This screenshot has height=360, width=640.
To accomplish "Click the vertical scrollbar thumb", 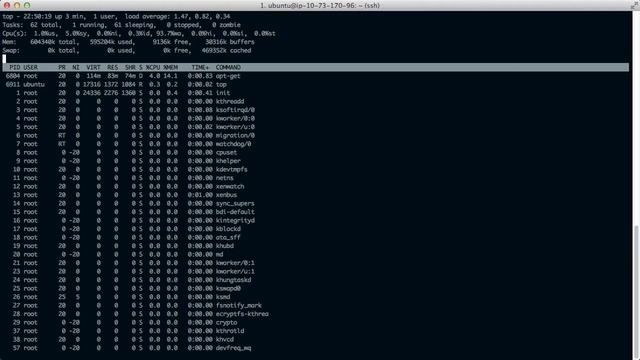I will (x=636, y=291).
